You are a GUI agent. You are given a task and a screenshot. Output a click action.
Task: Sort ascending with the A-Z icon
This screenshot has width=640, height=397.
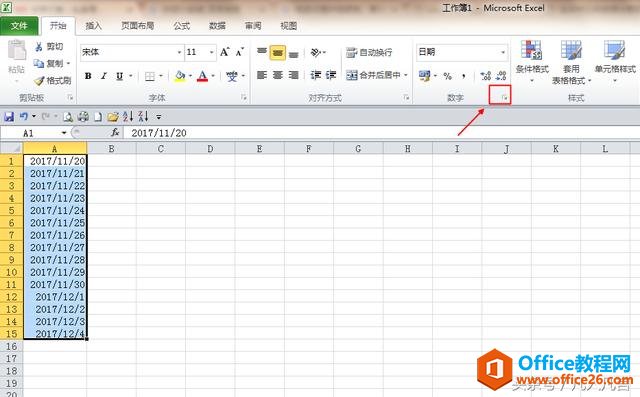tap(128, 117)
